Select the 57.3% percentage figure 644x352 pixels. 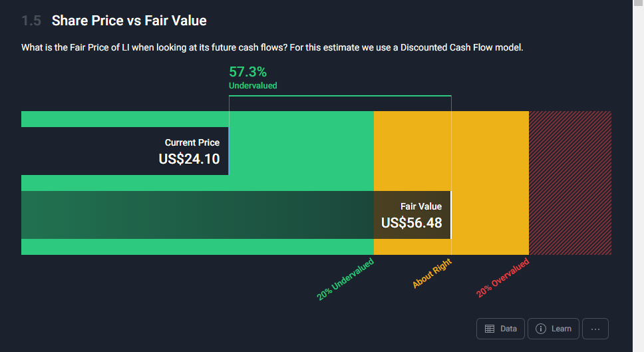[x=247, y=72]
